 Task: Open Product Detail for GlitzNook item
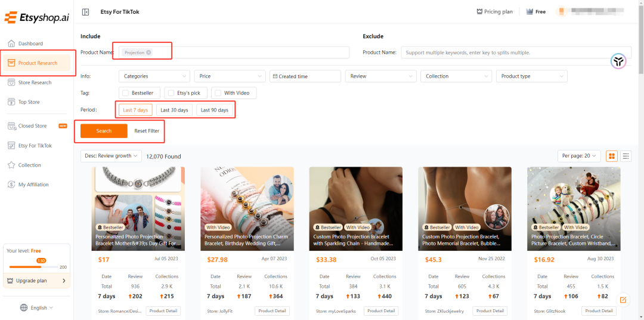(599, 311)
